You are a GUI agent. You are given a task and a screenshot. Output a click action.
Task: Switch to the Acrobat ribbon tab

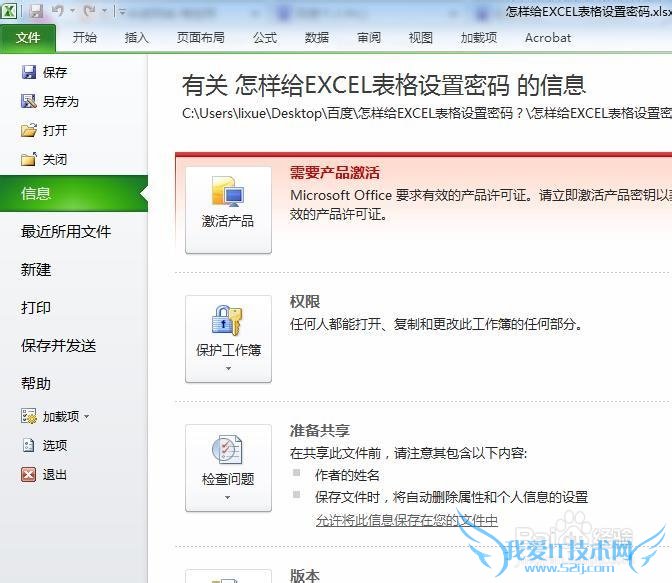[x=548, y=38]
